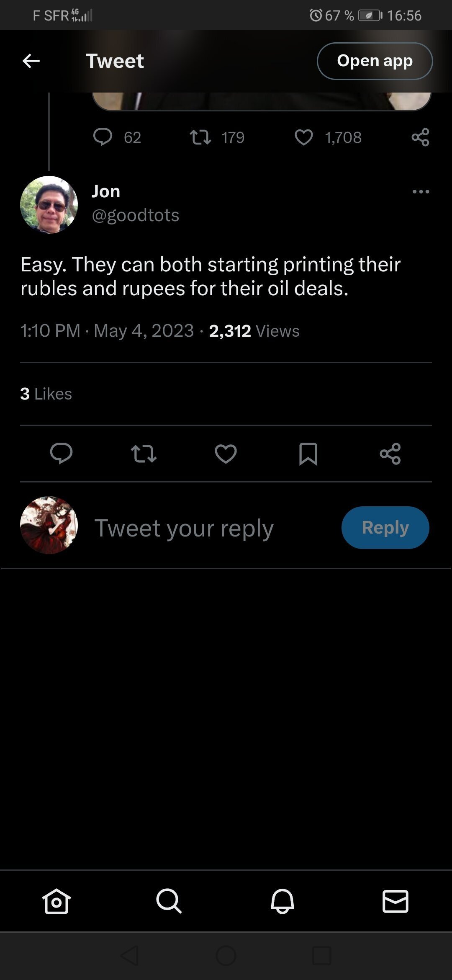Image resolution: width=452 pixels, height=980 pixels.
Task: Open replies on the parent tweet with 62 comments
Action: click(103, 137)
